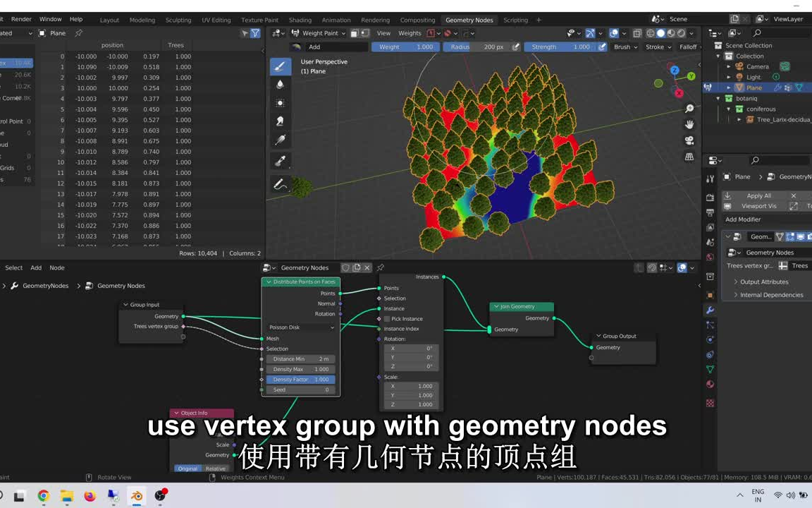
Task: Open the Render menu
Action: tap(21, 19)
